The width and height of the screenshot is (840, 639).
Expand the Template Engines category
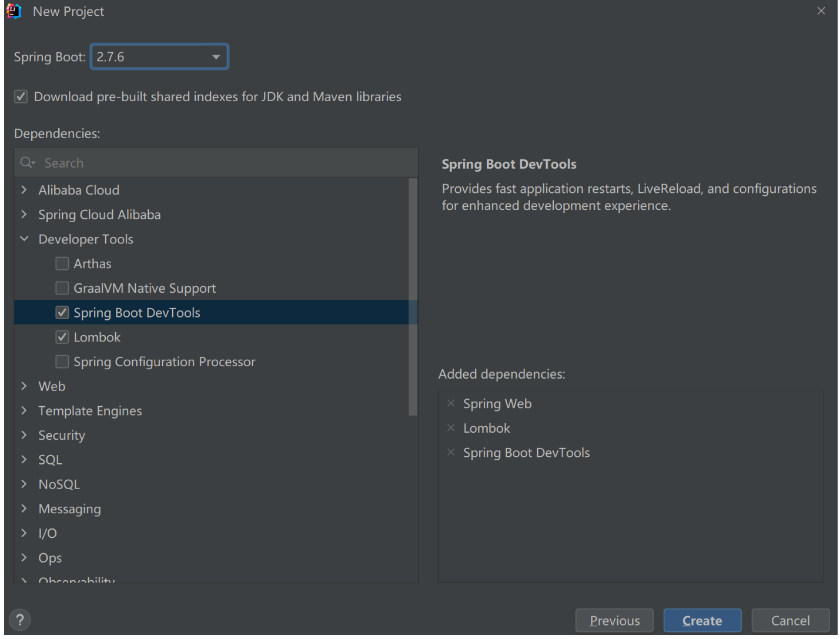tap(24, 410)
